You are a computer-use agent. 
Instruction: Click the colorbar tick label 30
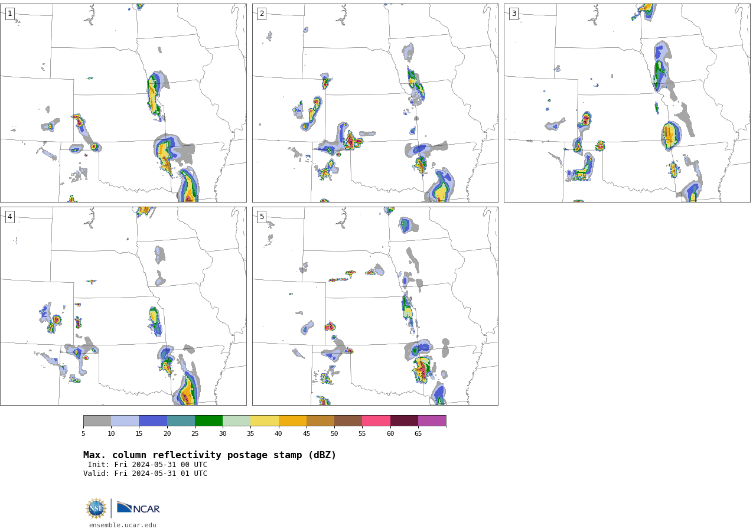point(223,433)
